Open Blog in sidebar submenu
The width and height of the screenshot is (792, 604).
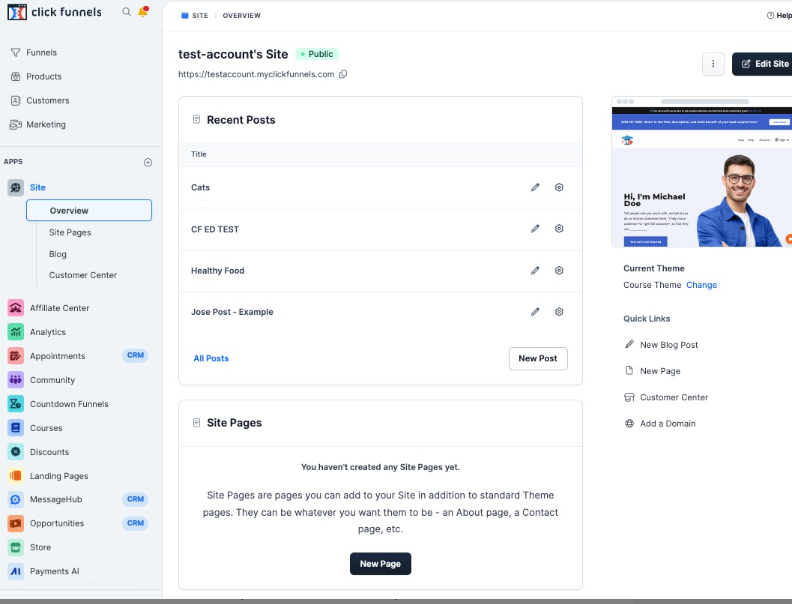click(x=58, y=254)
